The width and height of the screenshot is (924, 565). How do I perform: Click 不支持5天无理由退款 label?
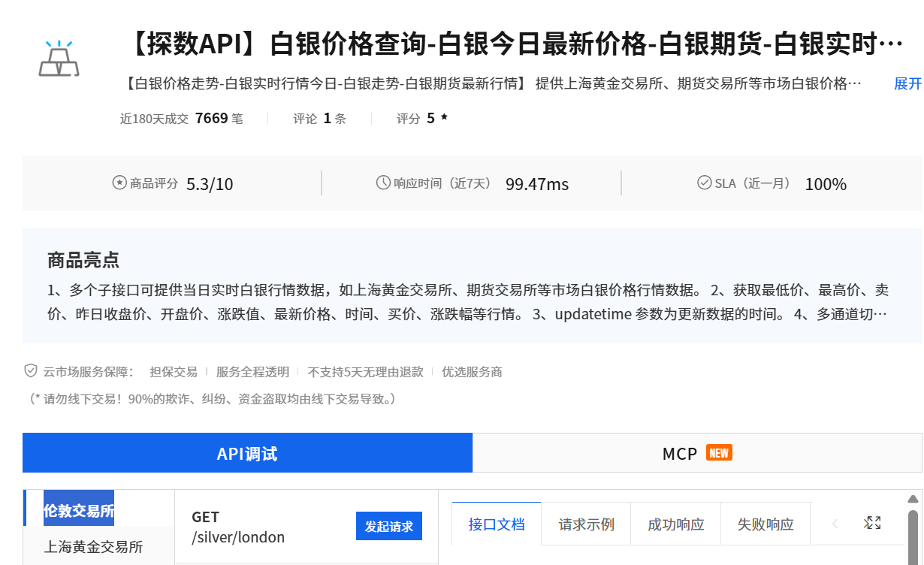pos(365,371)
